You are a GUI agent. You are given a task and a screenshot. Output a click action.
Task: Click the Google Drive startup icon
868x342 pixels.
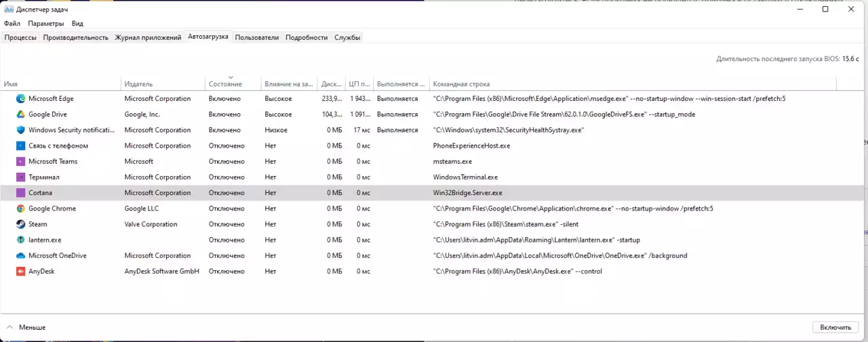21,114
